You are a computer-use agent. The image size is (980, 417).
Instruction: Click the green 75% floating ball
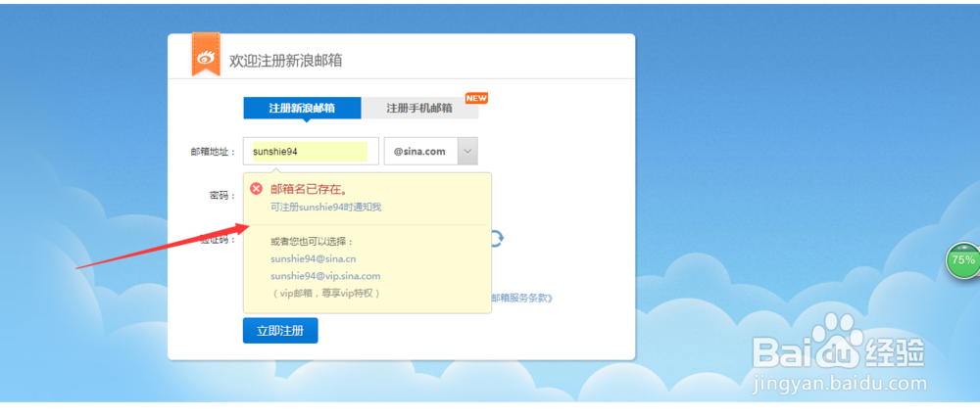[963, 260]
